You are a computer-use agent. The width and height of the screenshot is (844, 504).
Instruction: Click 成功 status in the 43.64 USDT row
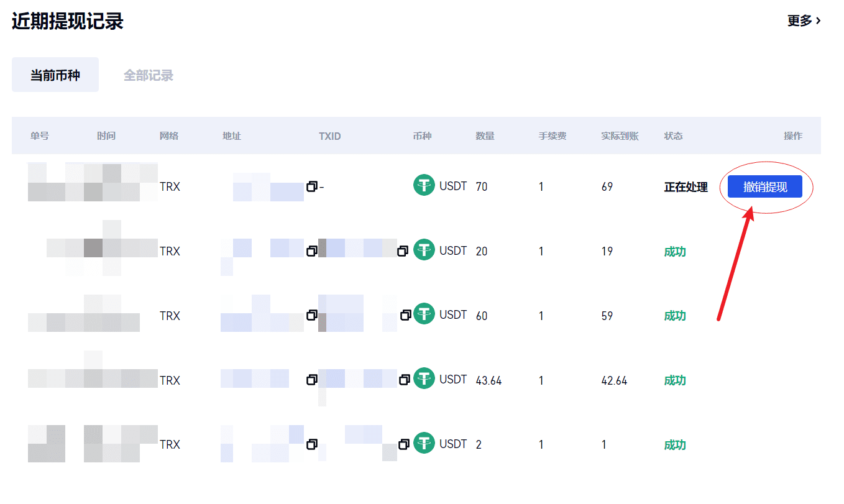675,380
